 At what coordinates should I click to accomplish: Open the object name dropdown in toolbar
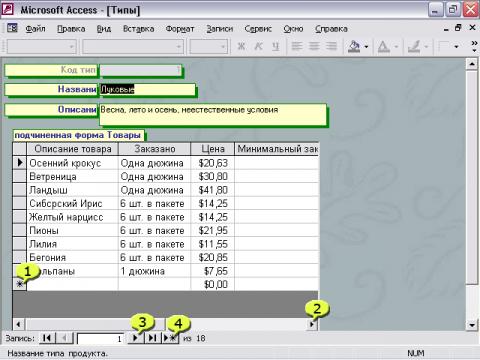(71, 47)
